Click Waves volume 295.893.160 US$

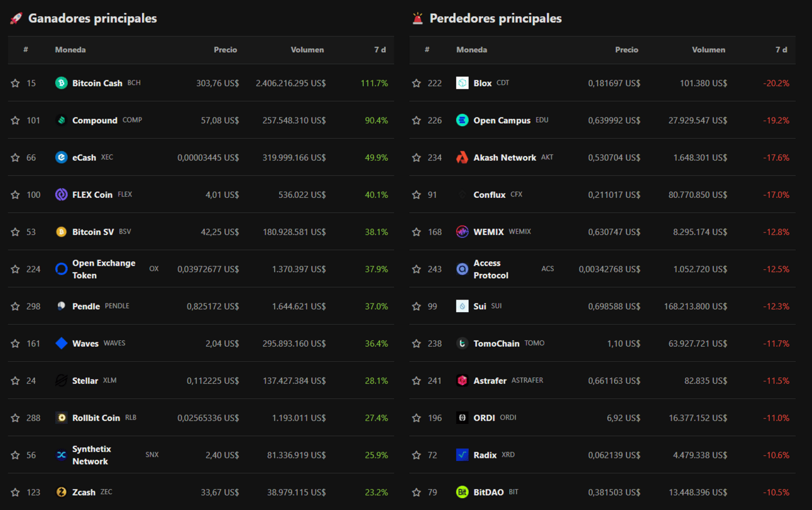pos(294,343)
